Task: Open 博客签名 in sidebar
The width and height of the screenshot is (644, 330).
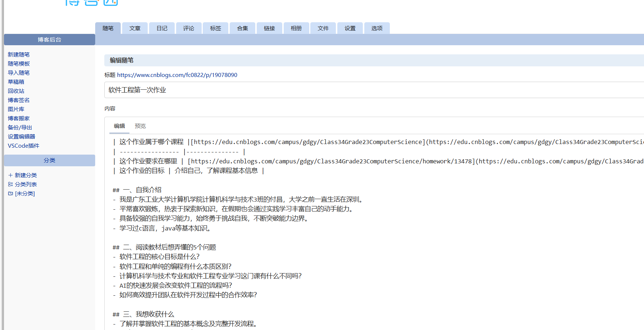Action: [19, 100]
